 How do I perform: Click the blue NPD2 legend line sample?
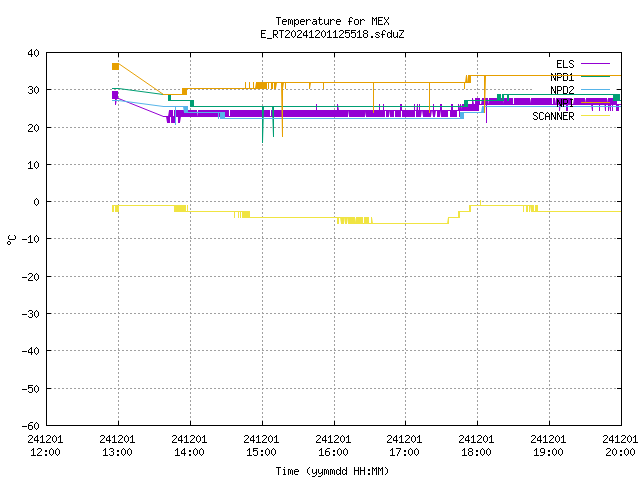click(595, 89)
